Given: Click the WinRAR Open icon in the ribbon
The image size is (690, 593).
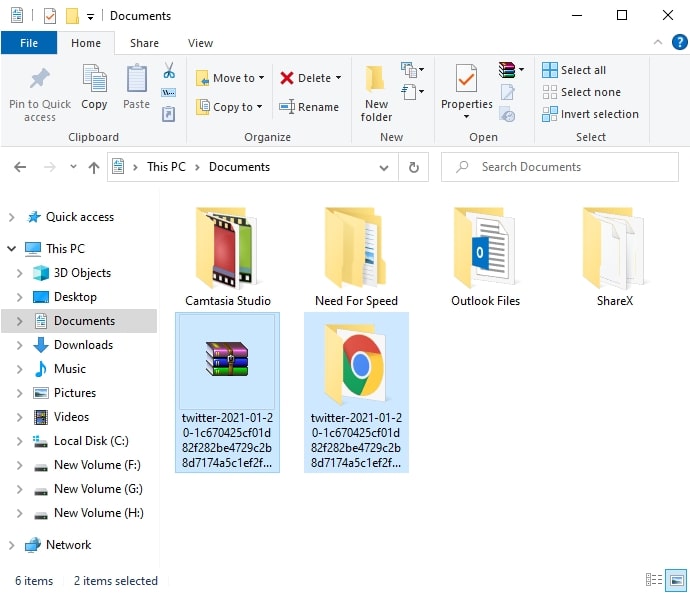Looking at the screenshot, I should point(507,70).
